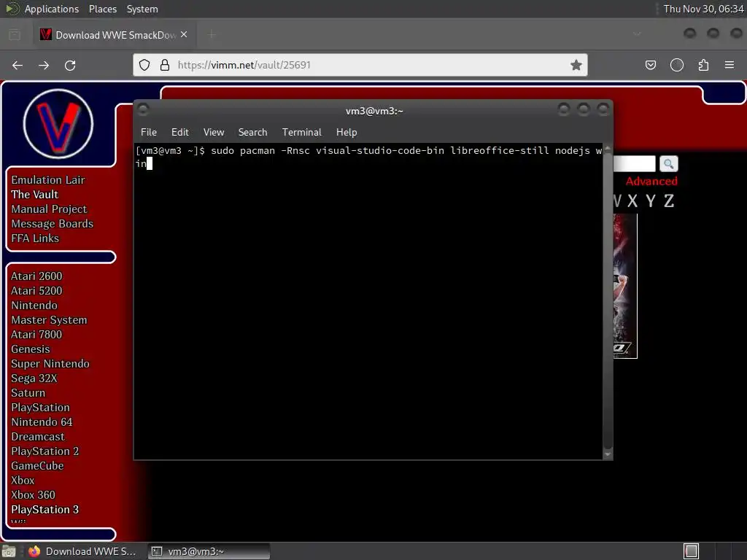Click the terminal vertical scrollbar
The height and width of the screenshot is (560, 747).
click(608, 301)
